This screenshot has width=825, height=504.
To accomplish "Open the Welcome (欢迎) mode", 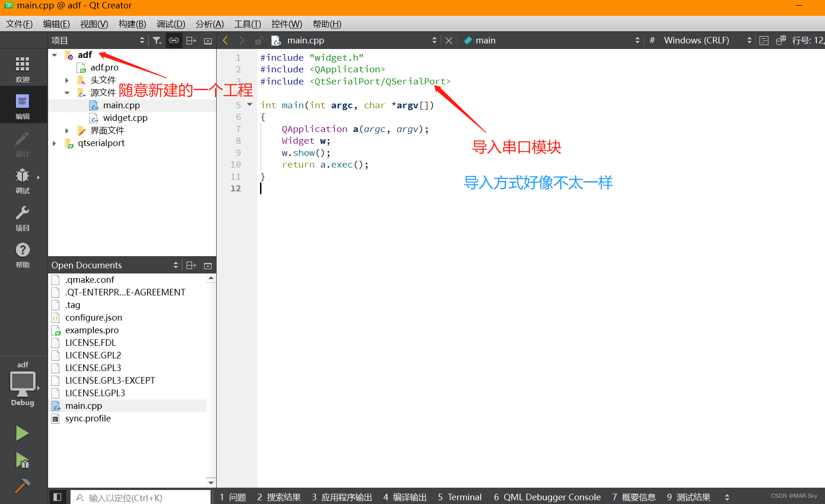I will 22,69.
